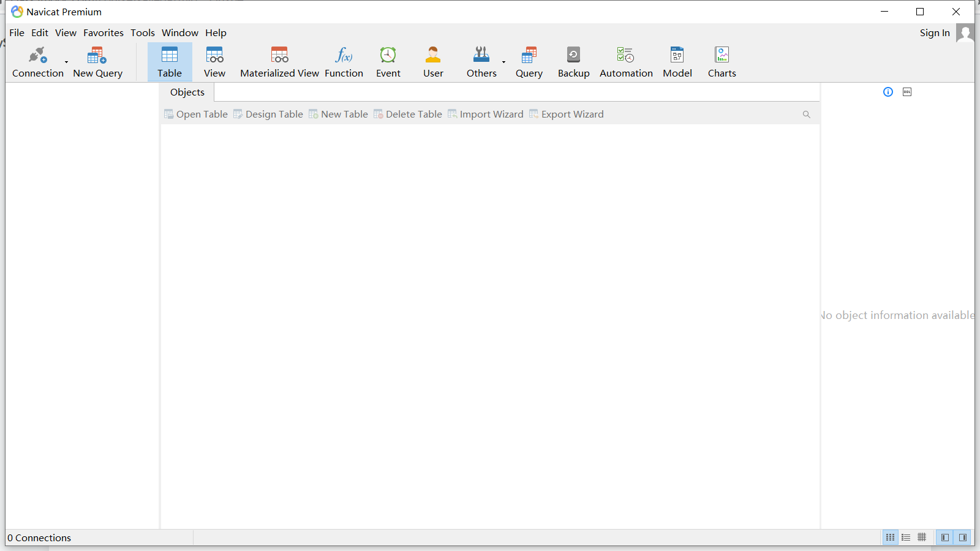Launch the Export Wizard
The width and height of the screenshot is (980, 551).
point(567,114)
